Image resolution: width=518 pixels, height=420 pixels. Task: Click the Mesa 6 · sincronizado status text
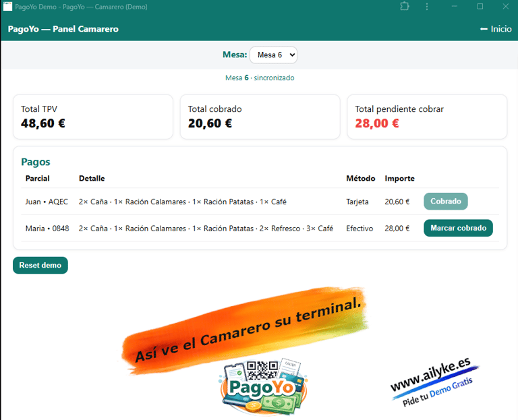[260, 78]
